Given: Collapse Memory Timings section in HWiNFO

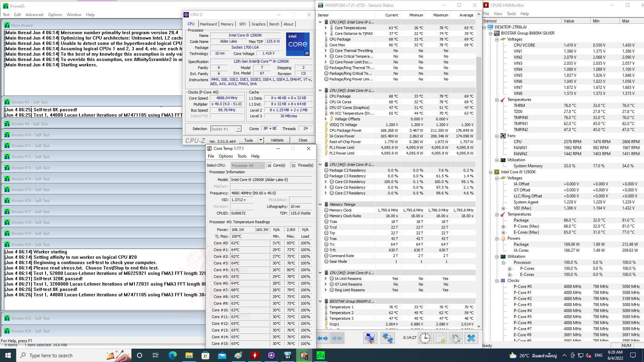Looking at the screenshot, I should pos(320,204).
